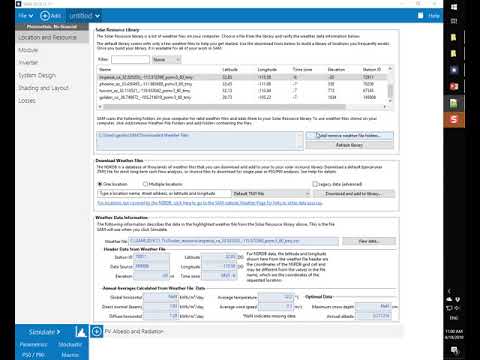Click the Add case plus icon
This screenshot has height=360, width=480.
(45, 16)
